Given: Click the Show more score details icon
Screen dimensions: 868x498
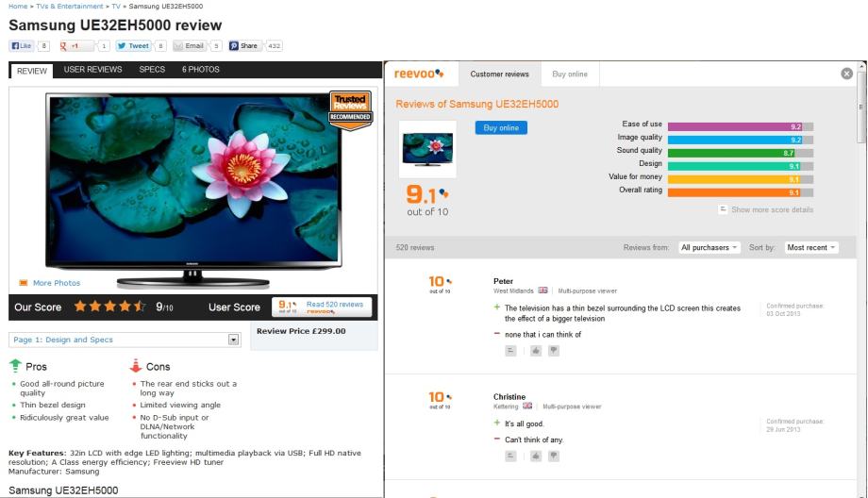Looking at the screenshot, I should [x=723, y=209].
